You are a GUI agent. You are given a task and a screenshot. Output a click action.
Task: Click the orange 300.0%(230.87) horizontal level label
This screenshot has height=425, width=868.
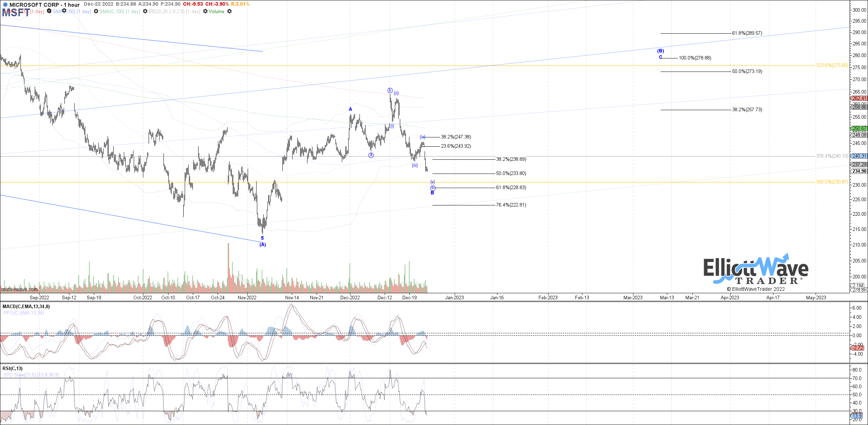832,182
